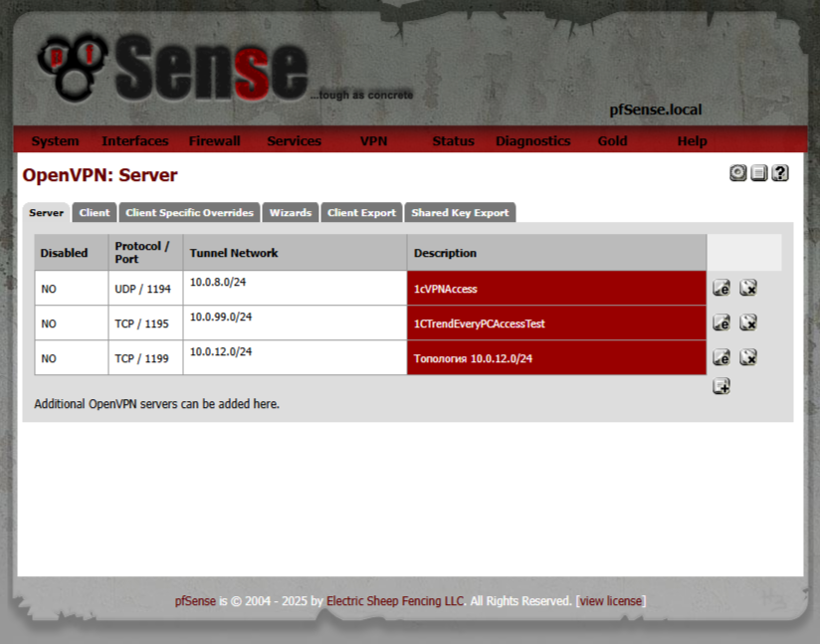The height and width of the screenshot is (644, 820).
Task: Follow the Electric Sheep Fencing LLC link
Action: point(395,601)
